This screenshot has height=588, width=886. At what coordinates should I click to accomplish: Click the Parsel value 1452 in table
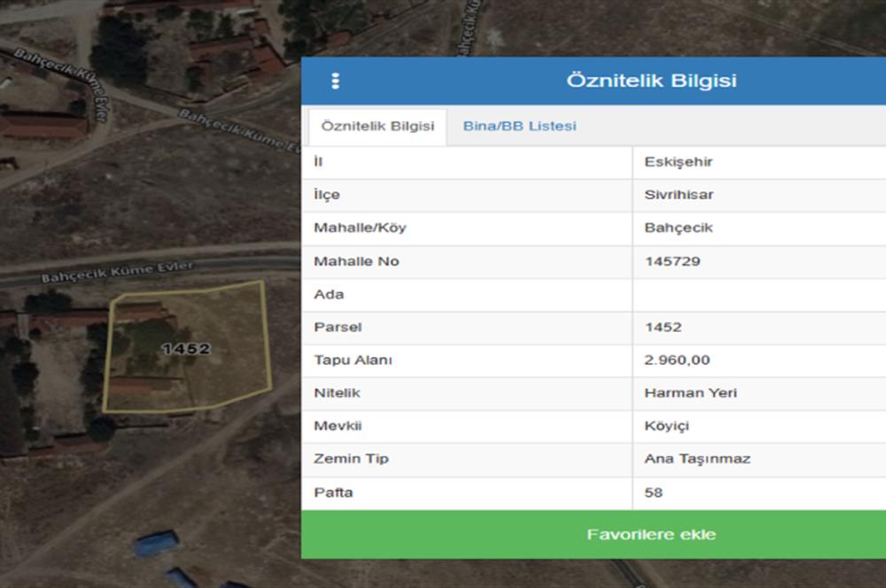click(x=663, y=328)
